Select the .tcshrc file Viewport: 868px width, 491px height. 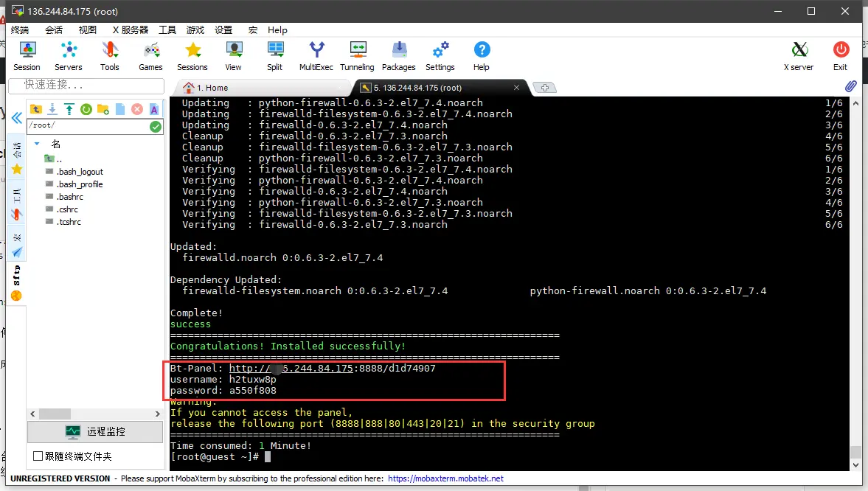pyautogui.click(x=63, y=222)
